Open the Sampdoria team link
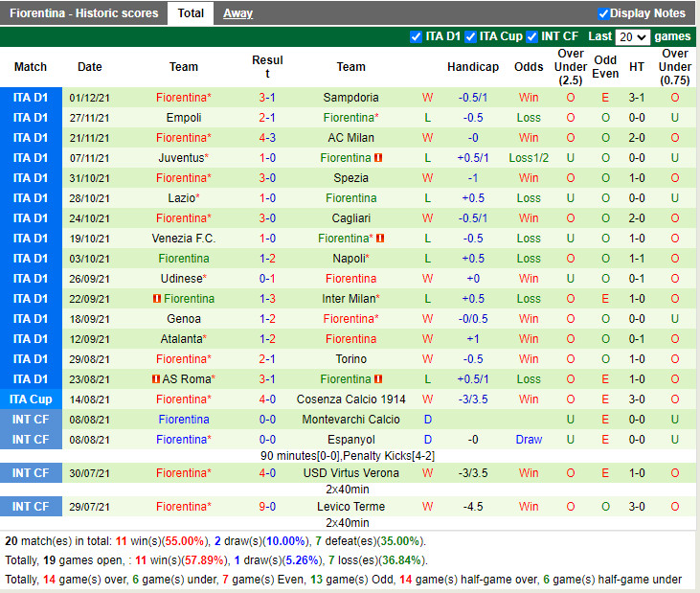The height and width of the screenshot is (593, 700). click(350, 98)
